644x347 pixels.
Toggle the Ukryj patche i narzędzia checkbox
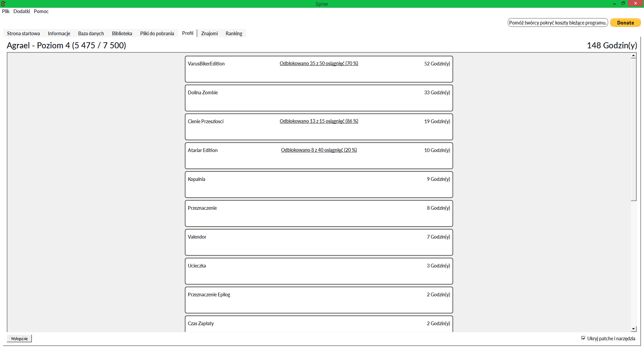point(583,338)
